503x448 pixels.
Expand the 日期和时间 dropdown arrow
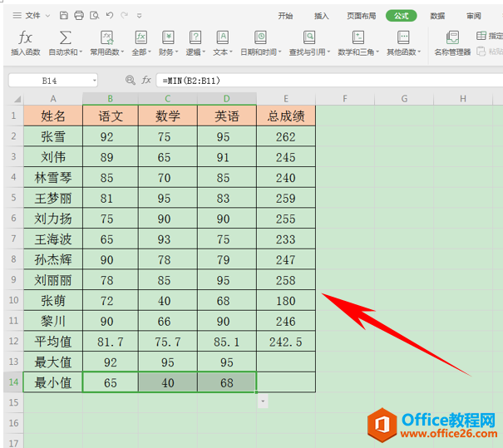pos(280,52)
